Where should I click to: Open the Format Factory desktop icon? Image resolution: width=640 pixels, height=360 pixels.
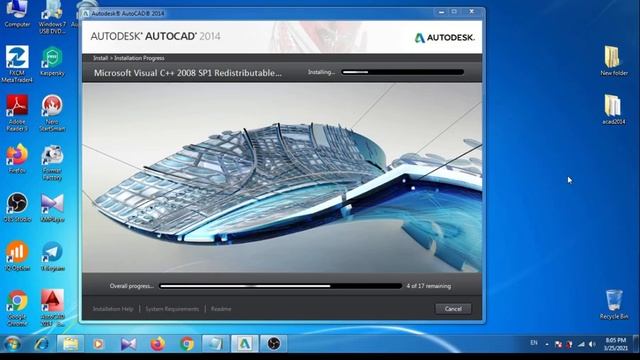52,162
